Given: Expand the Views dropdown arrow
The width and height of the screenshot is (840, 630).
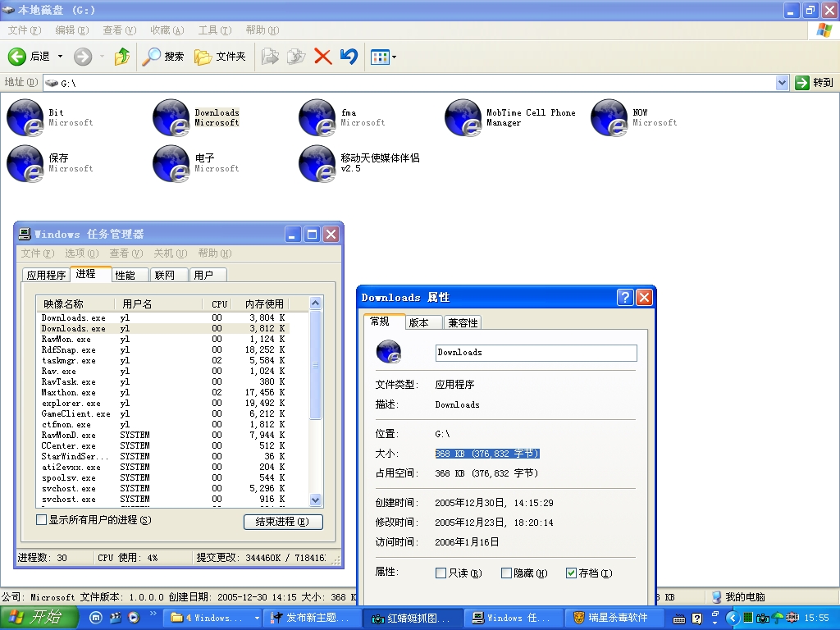Looking at the screenshot, I should [x=395, y=57].
